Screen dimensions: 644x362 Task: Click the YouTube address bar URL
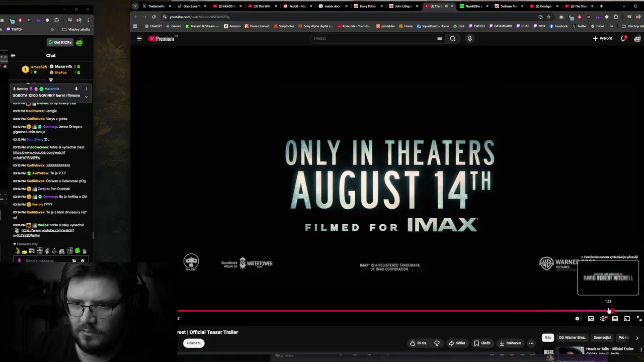click(199, 17)
